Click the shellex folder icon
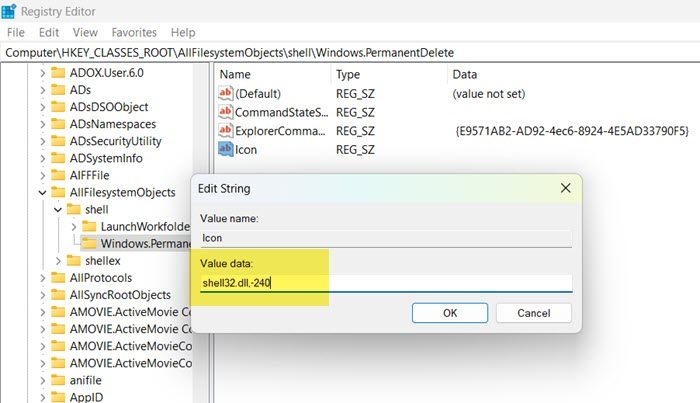This screenshot has width=700, height=403. [x=72, y=261]
